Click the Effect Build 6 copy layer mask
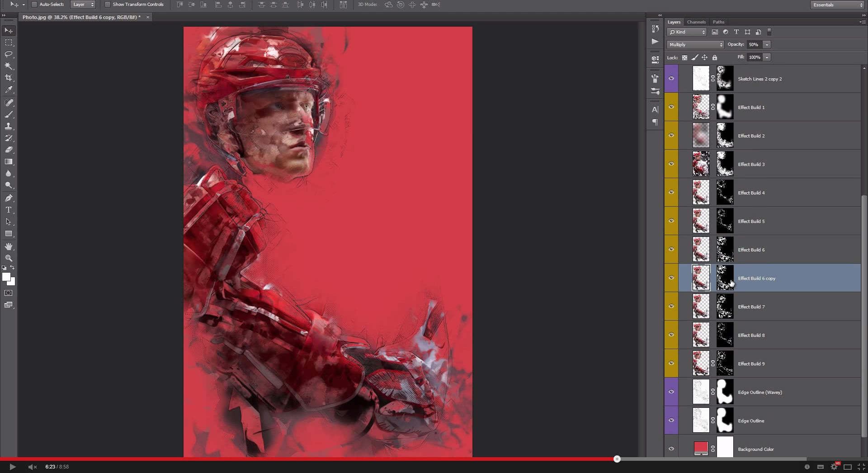Viewport: 868px width, 473px height. (x=725, y=278)
